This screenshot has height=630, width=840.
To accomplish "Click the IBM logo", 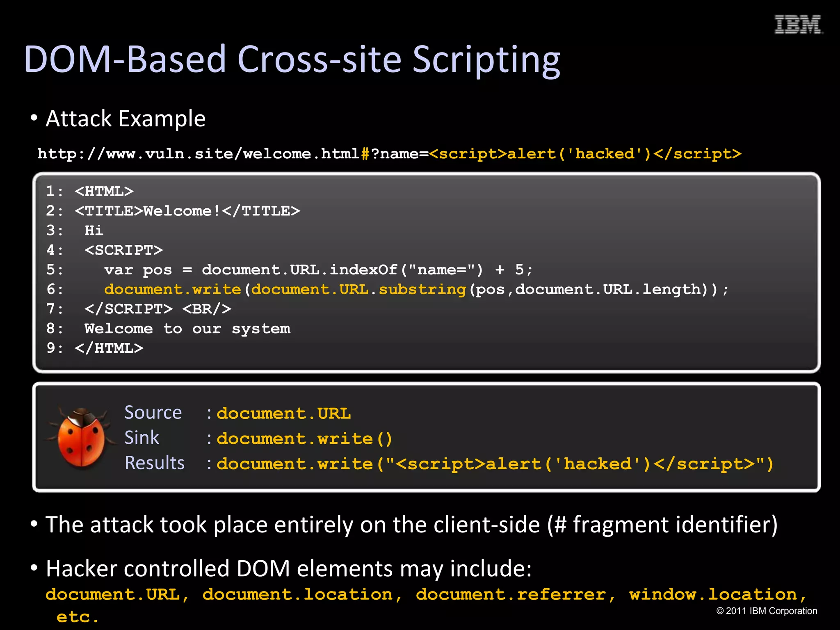I will pos(799,24).
